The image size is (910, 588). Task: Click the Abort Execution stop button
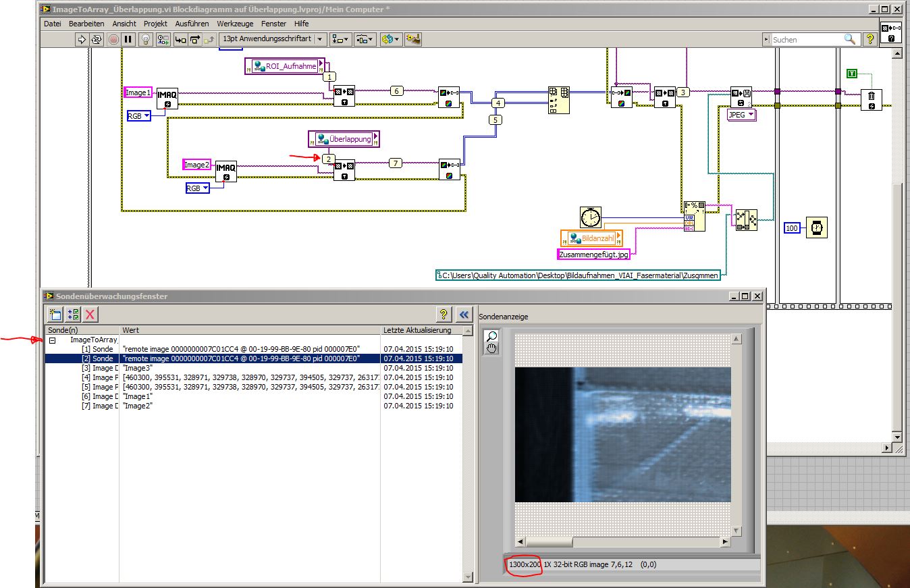tap(113, 39)
